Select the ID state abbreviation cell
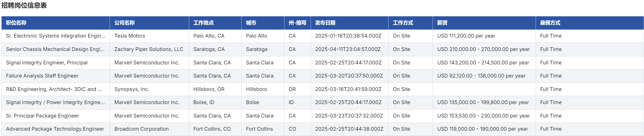The image size is (644, 136). [x=291, y=102]
